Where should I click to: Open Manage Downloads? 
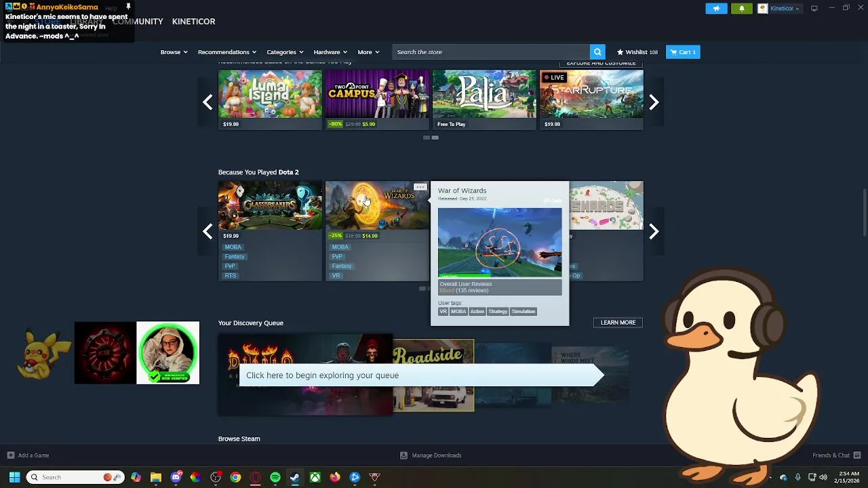(x=431, y=455)
